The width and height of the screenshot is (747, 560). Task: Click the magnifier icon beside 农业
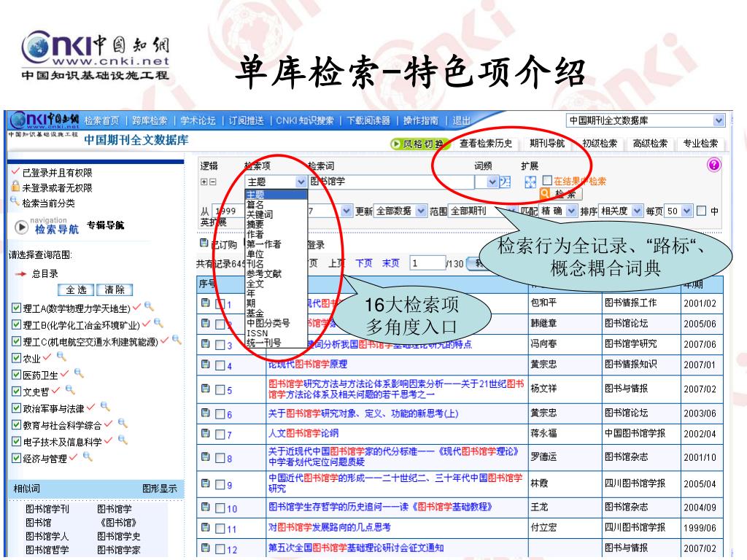pos(61,356)
